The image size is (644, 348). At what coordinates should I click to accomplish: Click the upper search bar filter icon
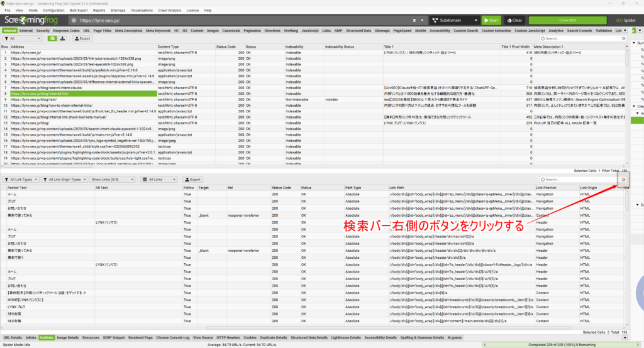[x=623, y=38]
